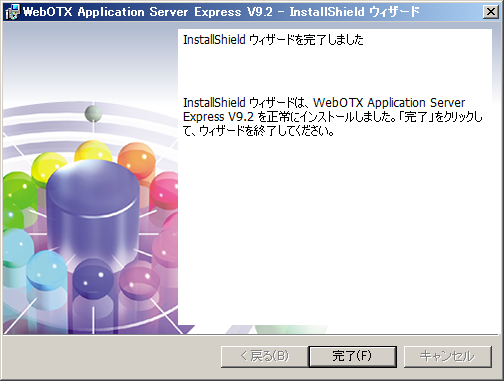Click the text "WebOTX Application Server" in message
Viewport: 504px width, 381px height.
[x=389, y=102]
